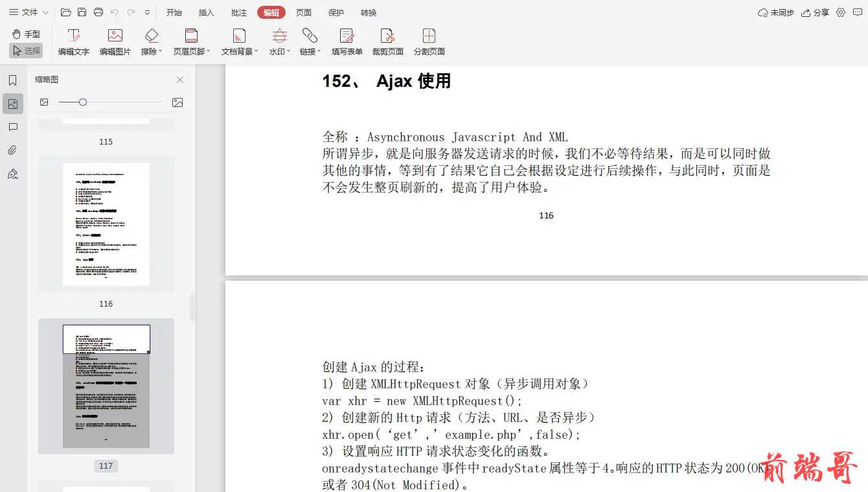Adjust the thumbnail size slider handle
868x492 pixels.
(83, 102)
